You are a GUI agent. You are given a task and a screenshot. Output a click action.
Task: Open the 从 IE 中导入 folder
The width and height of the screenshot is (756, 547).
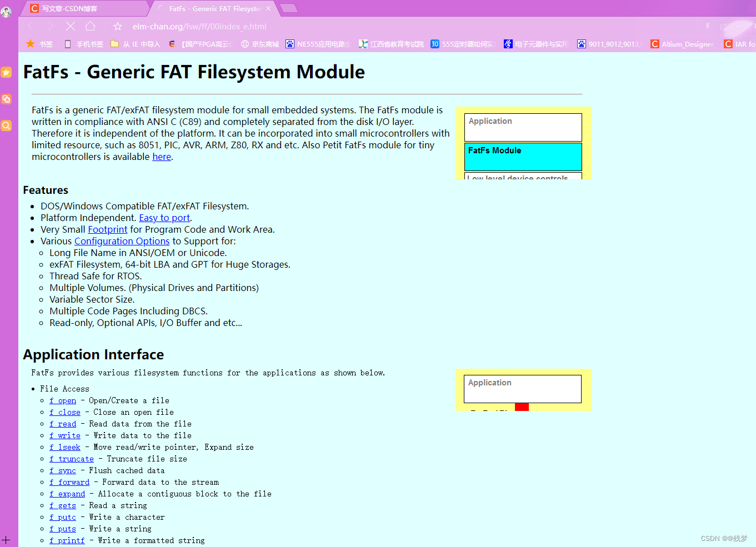click(135, 44)
